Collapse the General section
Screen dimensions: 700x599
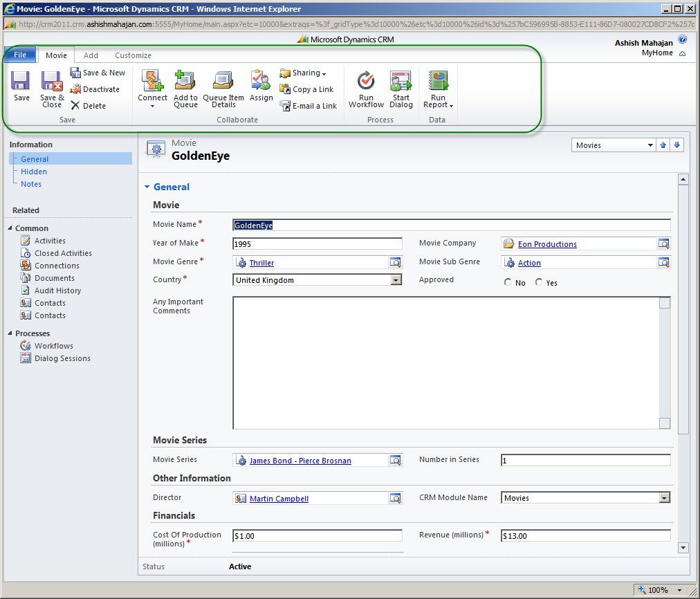(x=147, y=187)
